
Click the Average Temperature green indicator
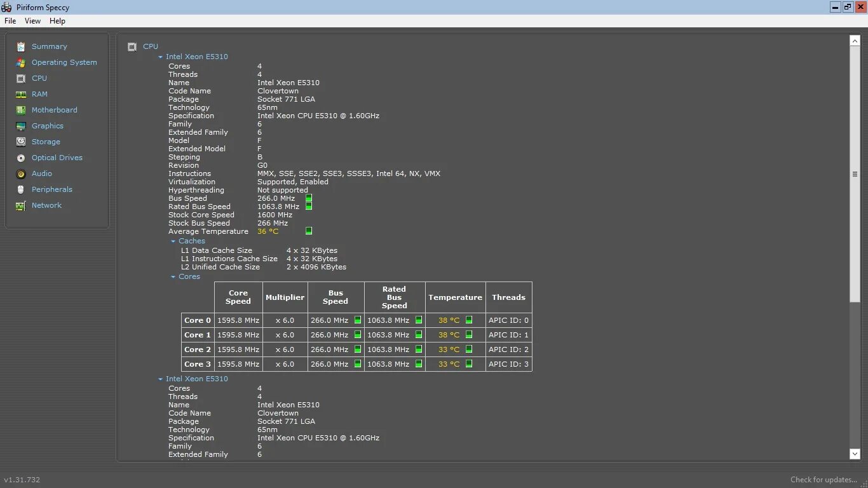tap(309, 231)
